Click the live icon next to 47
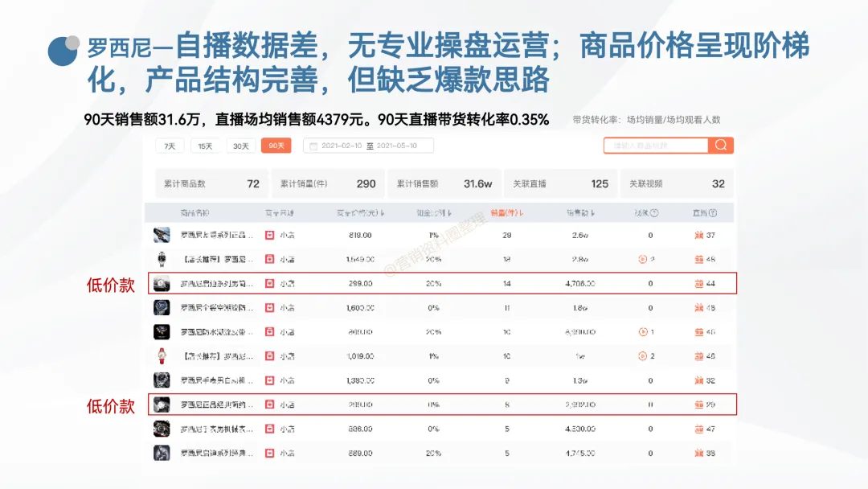Image resolution: width=868 pixels, height=489 pixels. 698,429
